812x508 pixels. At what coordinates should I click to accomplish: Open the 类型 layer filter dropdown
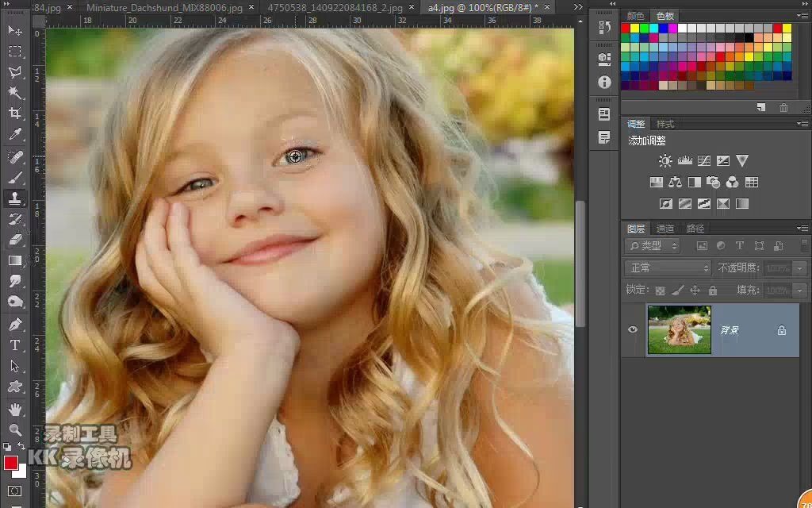(x=652, y=245)
